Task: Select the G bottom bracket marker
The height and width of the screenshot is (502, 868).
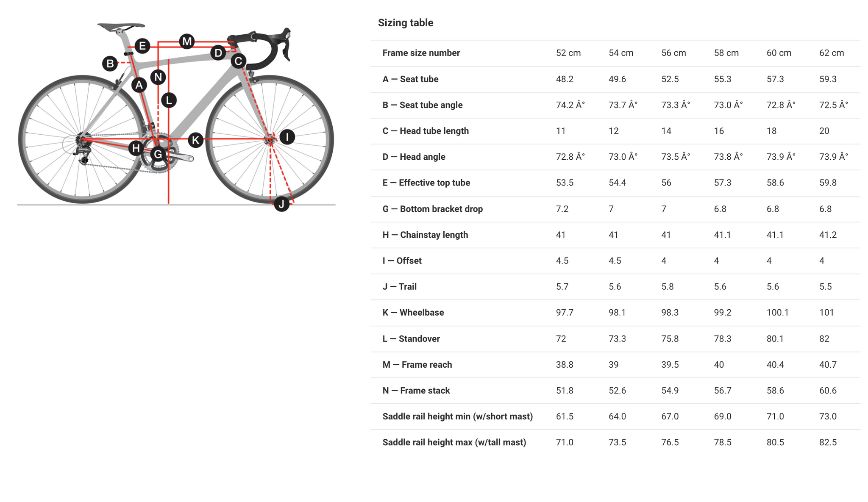Action: coord(158,154)
